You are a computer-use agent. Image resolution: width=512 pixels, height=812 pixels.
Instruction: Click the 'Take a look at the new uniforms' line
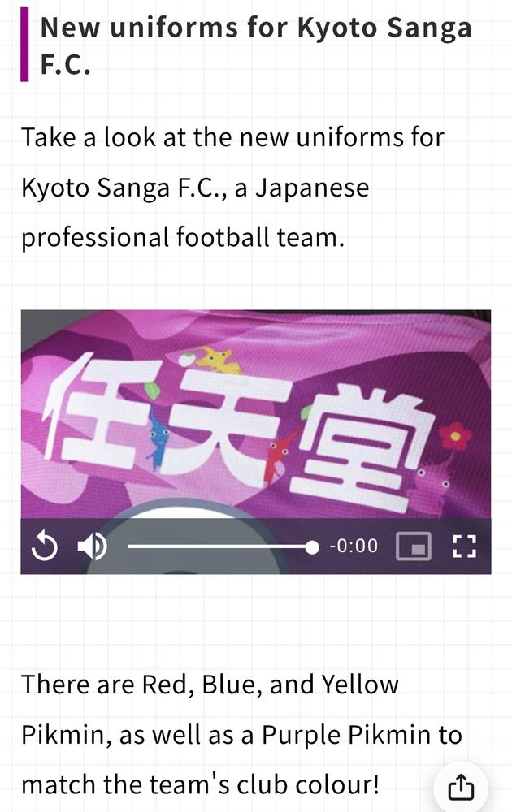pos(232,138)
